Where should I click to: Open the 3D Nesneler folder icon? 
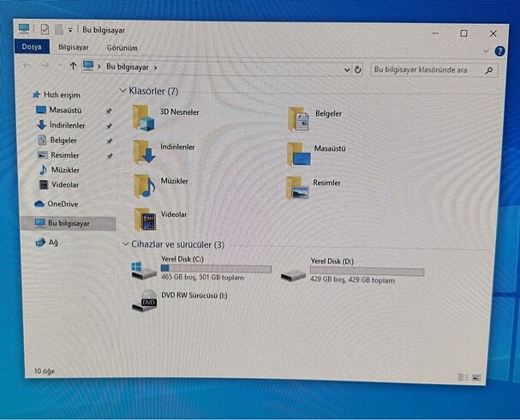[144, 117]
